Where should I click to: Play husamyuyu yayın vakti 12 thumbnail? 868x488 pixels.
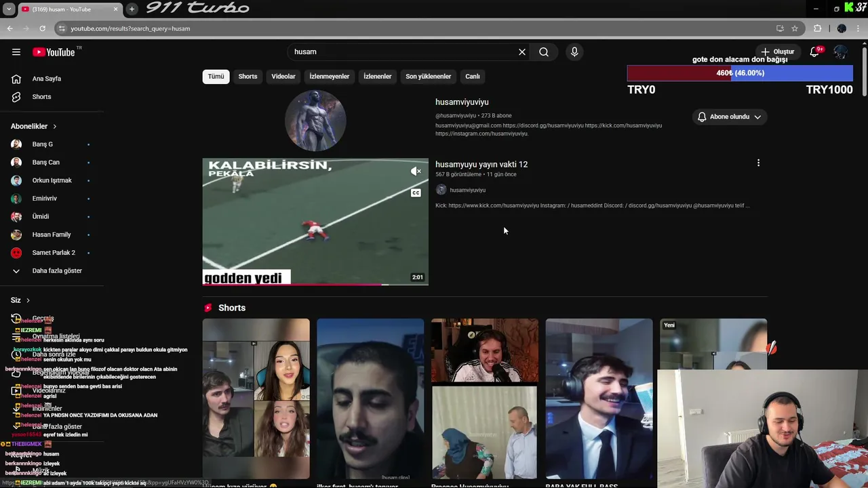315,222
